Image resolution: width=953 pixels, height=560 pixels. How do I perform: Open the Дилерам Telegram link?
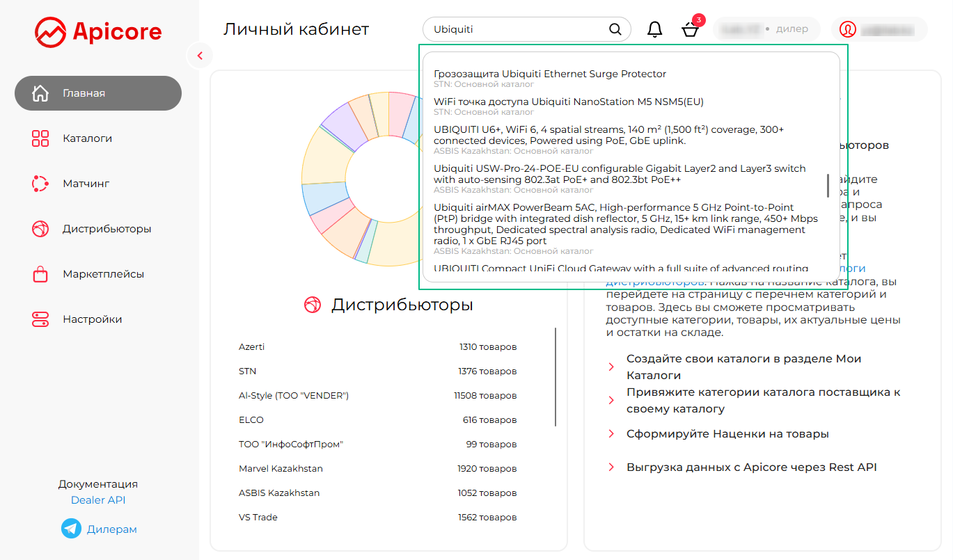click(x=111, y=529)
